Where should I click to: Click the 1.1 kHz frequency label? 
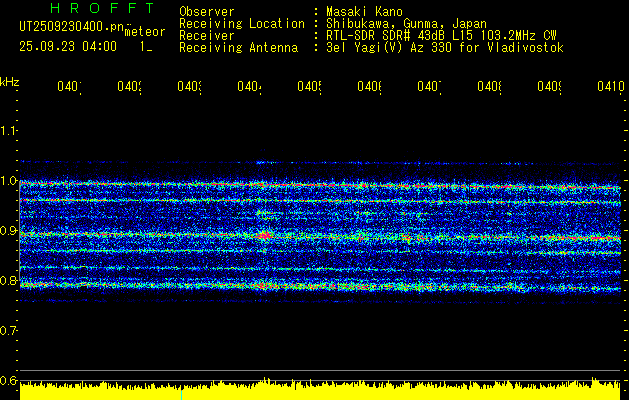[x=8, y=130]
